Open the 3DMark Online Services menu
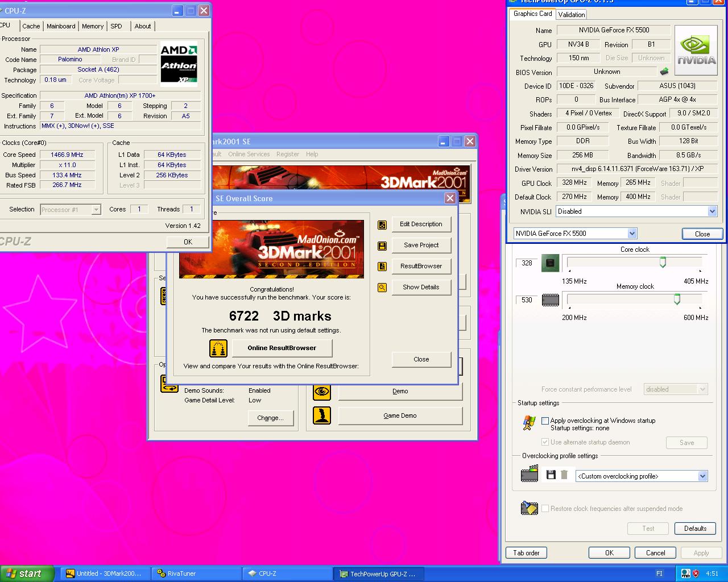The width and height of the screenshot is (728, 582). point(249,154)
